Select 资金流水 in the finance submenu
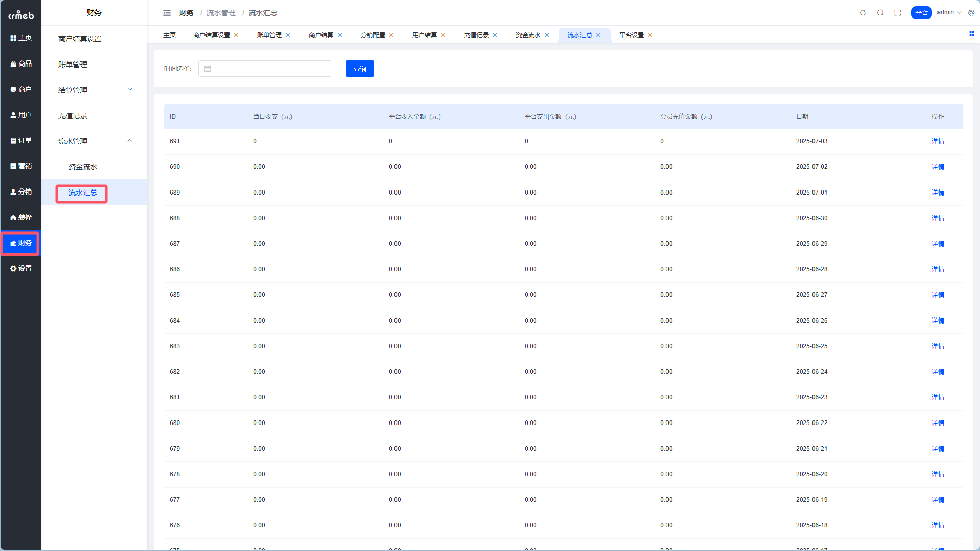The image size is (980, 551). click(83, 167)
